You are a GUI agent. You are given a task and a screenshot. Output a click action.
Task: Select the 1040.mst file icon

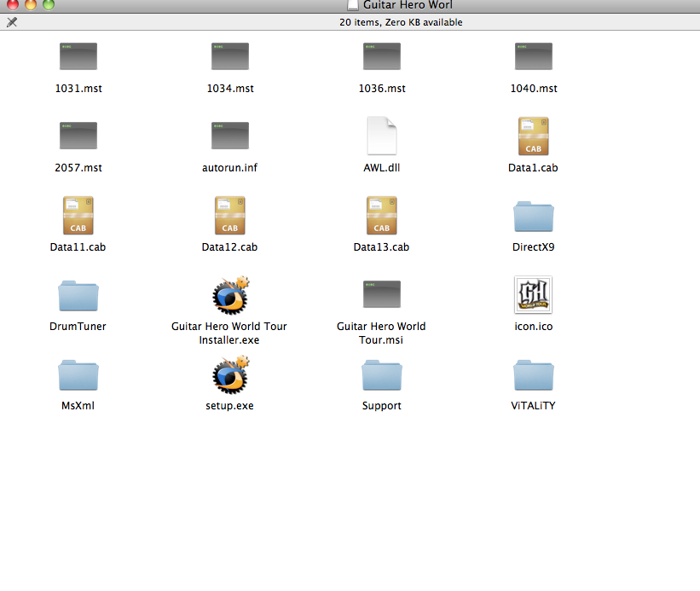point(534,56)
